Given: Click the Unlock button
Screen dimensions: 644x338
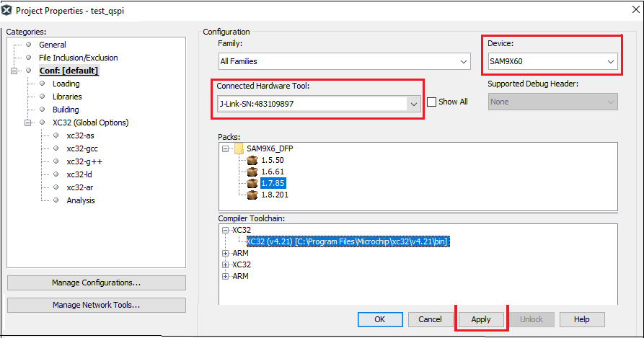Looking at the screenshot, I should [531, 319].
